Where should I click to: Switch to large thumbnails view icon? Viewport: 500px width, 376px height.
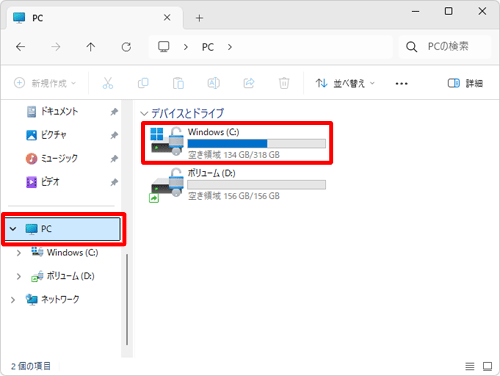pyautogui.click(x=487, y=366)
